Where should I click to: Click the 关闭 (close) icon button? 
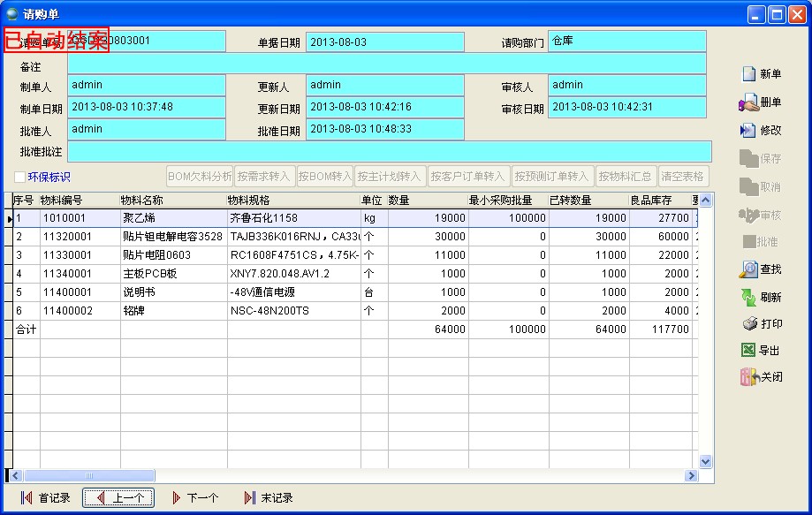click(761, 377)
